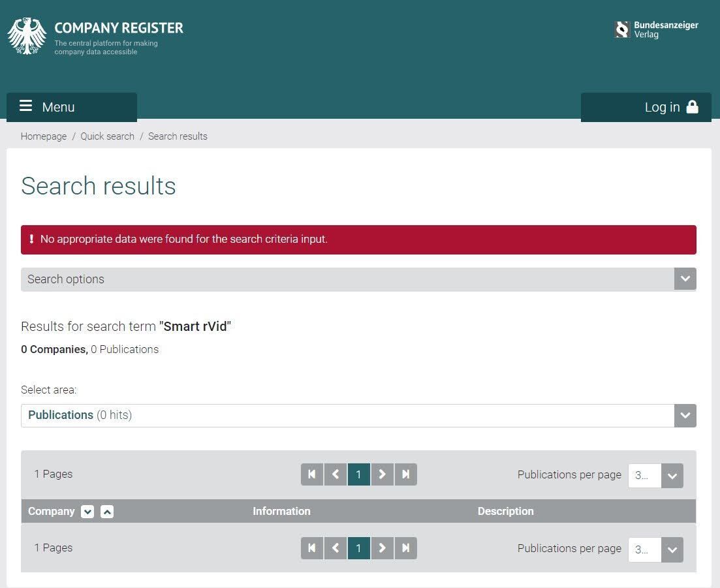Jump to last page in bottom pagination
This screenshot has height=588, width=720.
click(405, 548)
